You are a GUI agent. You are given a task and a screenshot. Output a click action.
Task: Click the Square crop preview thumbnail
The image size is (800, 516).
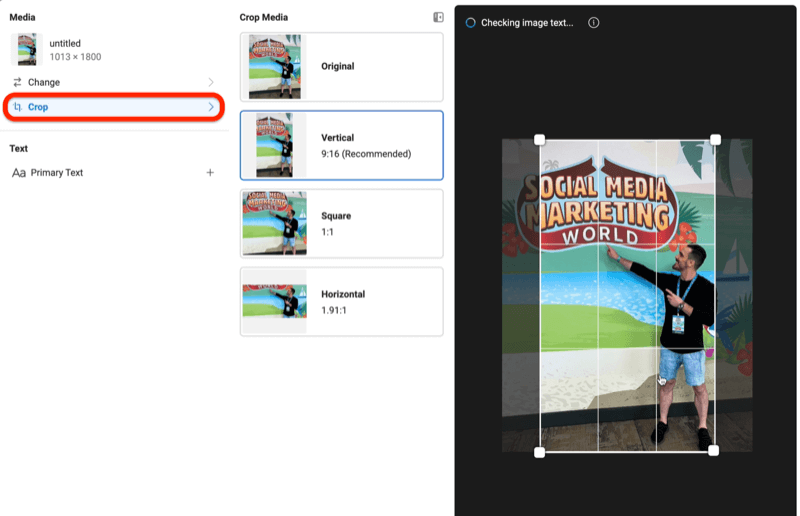[x=274, y=224]
